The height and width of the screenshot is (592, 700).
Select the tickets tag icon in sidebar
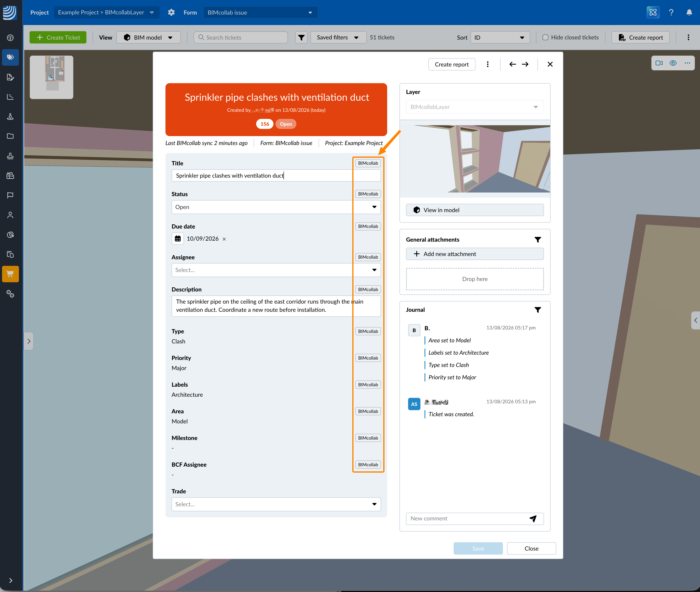(x=10, y=57)
